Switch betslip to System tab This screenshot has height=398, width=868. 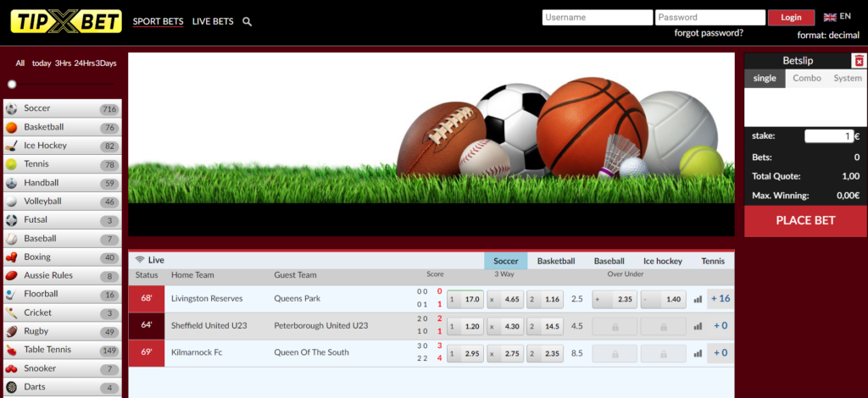[x=848, y=78]
